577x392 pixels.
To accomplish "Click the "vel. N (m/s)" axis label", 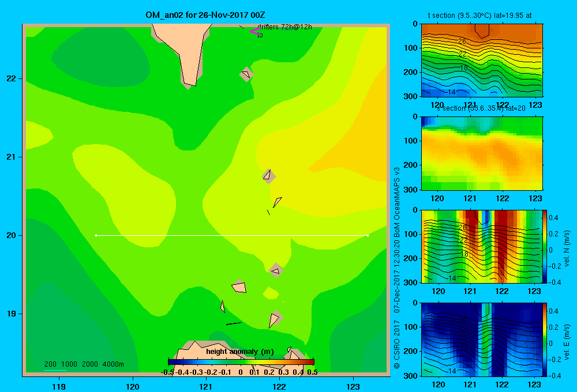I will click(x=567, y=248).
